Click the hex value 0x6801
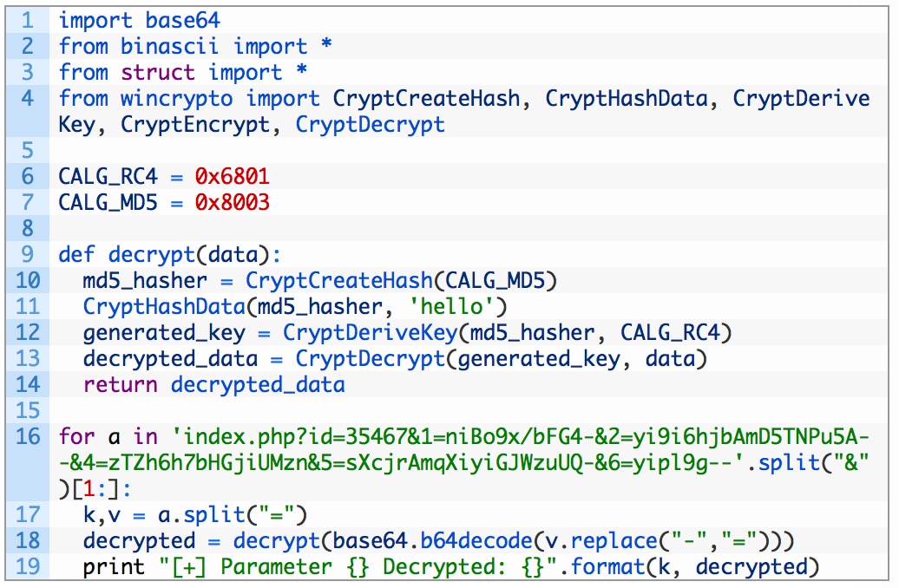The image size is (899, 588). (232, 177)
